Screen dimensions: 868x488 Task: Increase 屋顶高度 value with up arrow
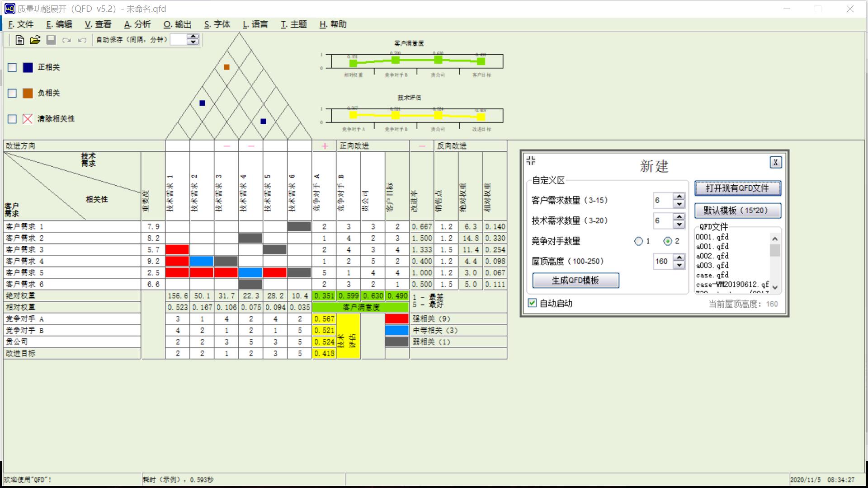pos(679,258)
